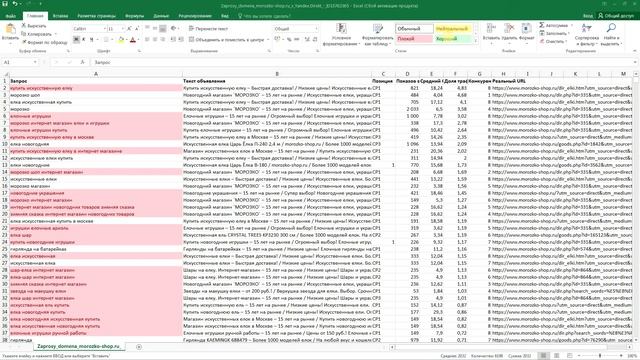This screenshot has height=360, width=640.
Task: Click the insert function fx icon
Action: 82,62
